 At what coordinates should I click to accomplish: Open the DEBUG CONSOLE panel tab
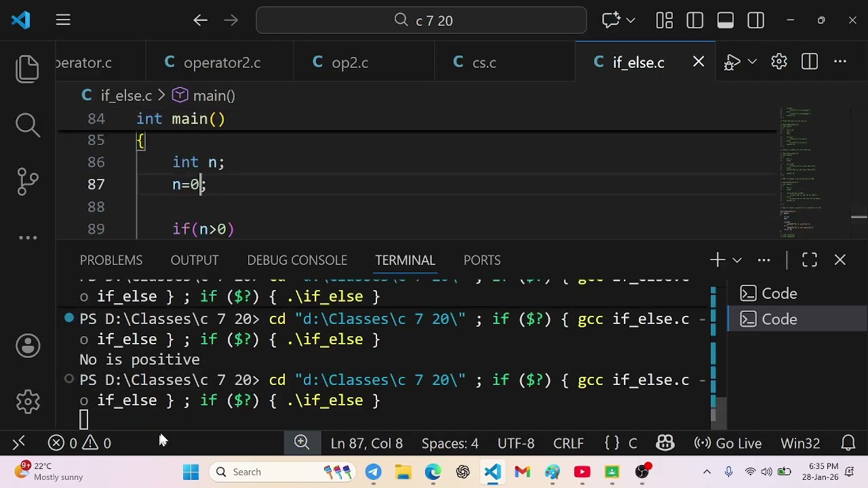(x=297, y=260)
